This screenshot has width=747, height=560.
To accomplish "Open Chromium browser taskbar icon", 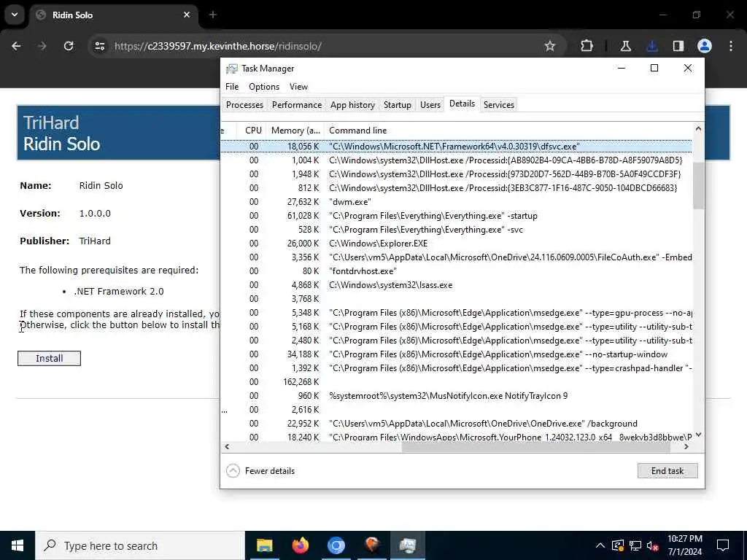I will 336,545.
